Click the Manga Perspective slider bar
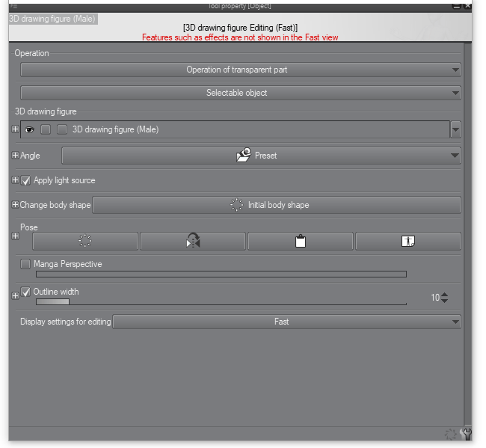The width and height of the screenshot is (486, 448). [x=221, y=274]
